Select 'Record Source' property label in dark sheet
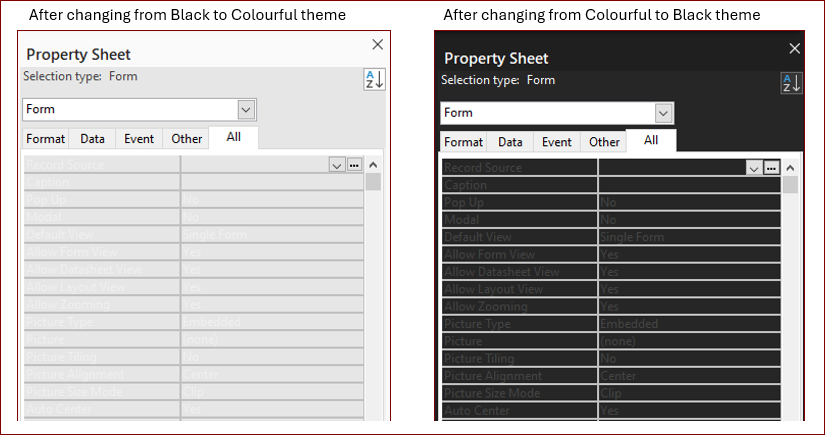 (483, 168)
